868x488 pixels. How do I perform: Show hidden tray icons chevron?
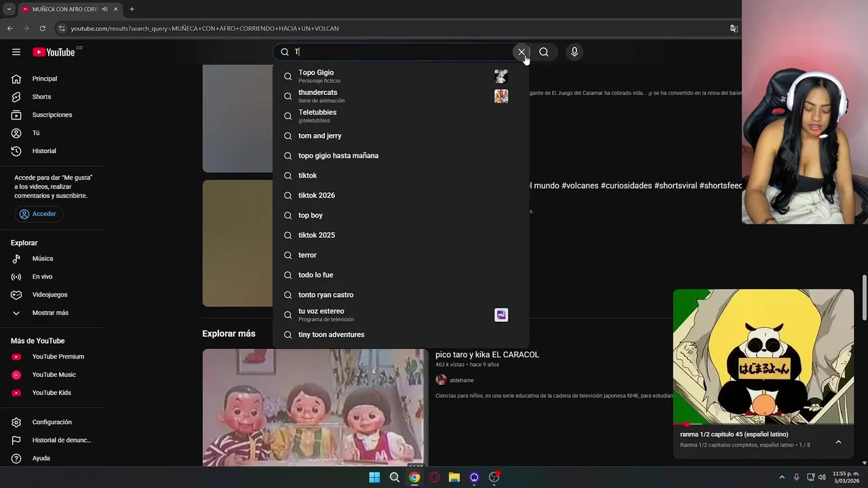click(x=781, y=477)
